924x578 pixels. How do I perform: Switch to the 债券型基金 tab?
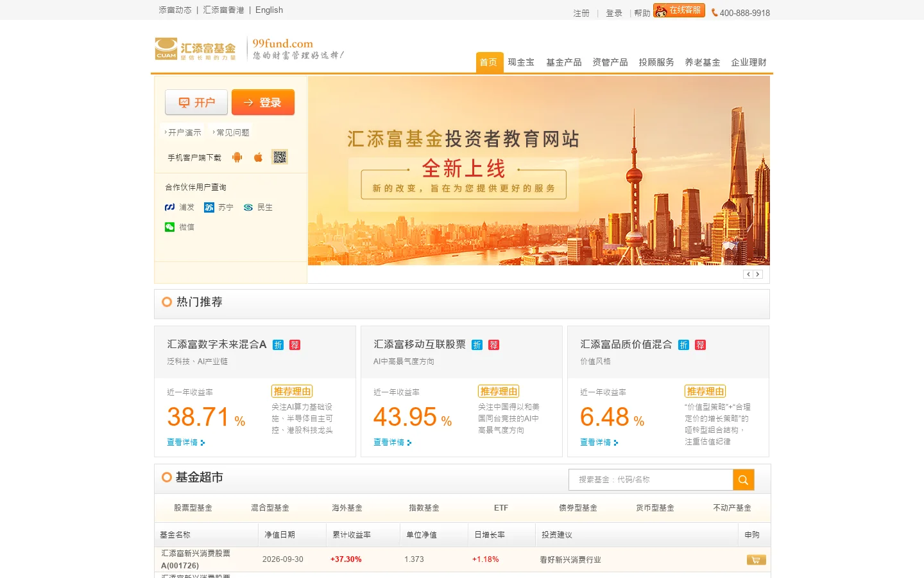tap(578, 508)
